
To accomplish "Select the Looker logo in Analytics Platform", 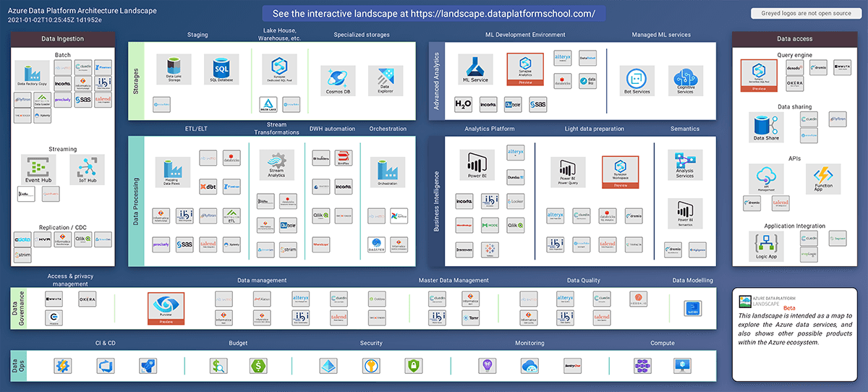I will pos(516,203).
